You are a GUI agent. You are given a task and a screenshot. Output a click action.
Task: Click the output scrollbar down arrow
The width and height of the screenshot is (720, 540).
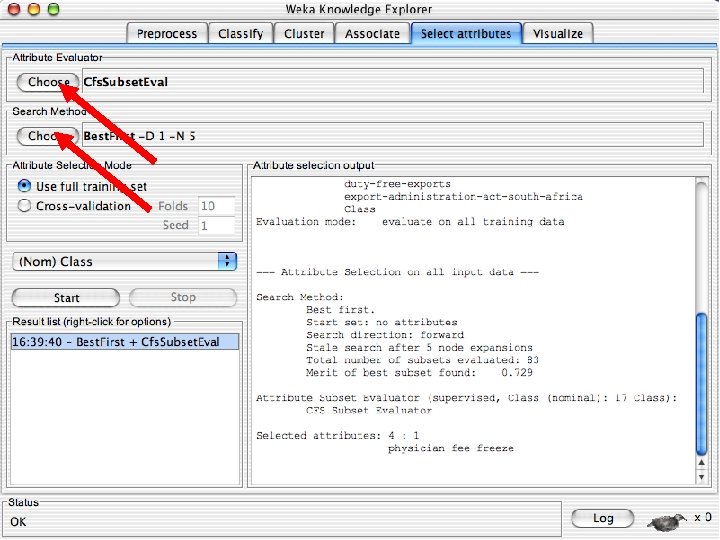click(x=701, y=477)
